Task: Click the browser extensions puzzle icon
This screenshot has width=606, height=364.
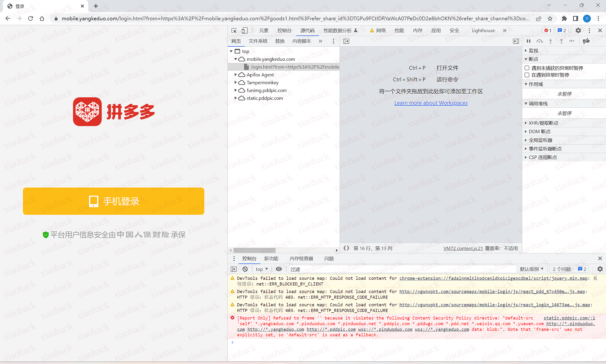Action: (x=564, y=19)
